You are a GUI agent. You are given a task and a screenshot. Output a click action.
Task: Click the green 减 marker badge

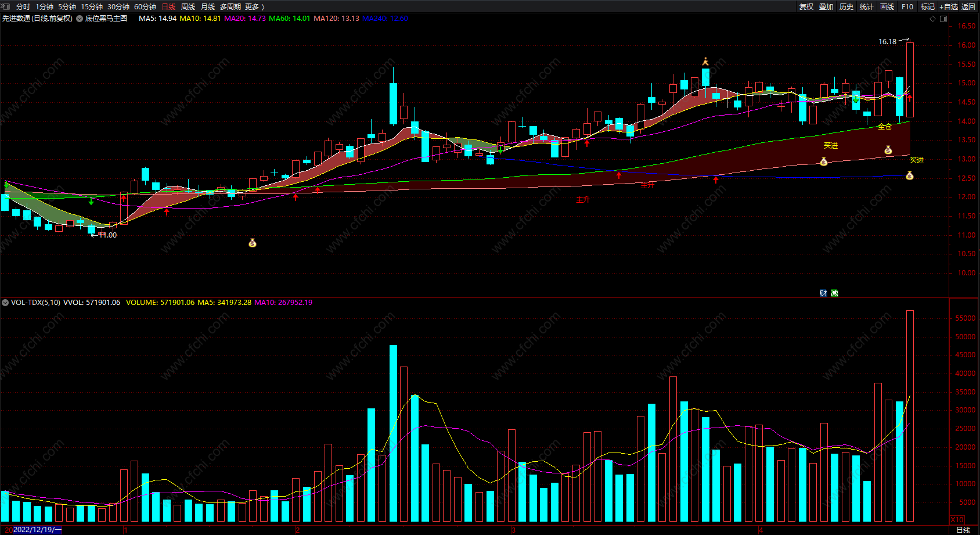tap(834, 293)
